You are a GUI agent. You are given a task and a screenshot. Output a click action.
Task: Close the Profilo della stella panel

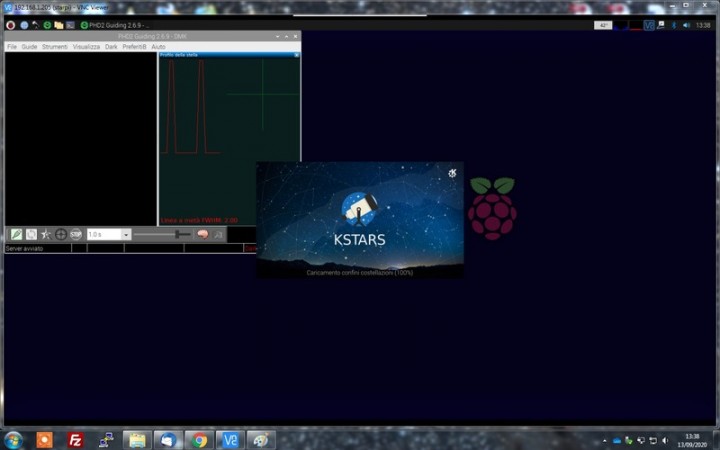(x=296, y=54)
